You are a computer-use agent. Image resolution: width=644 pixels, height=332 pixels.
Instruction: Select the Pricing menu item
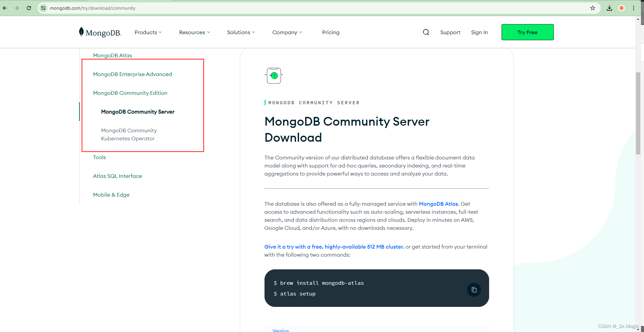pos(331,32)
